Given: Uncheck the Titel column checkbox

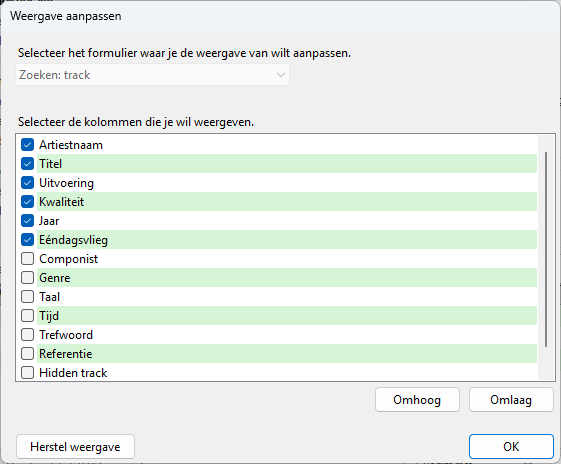Looking at the screenshot, I should pyautogui.click(x=28, y=164).
